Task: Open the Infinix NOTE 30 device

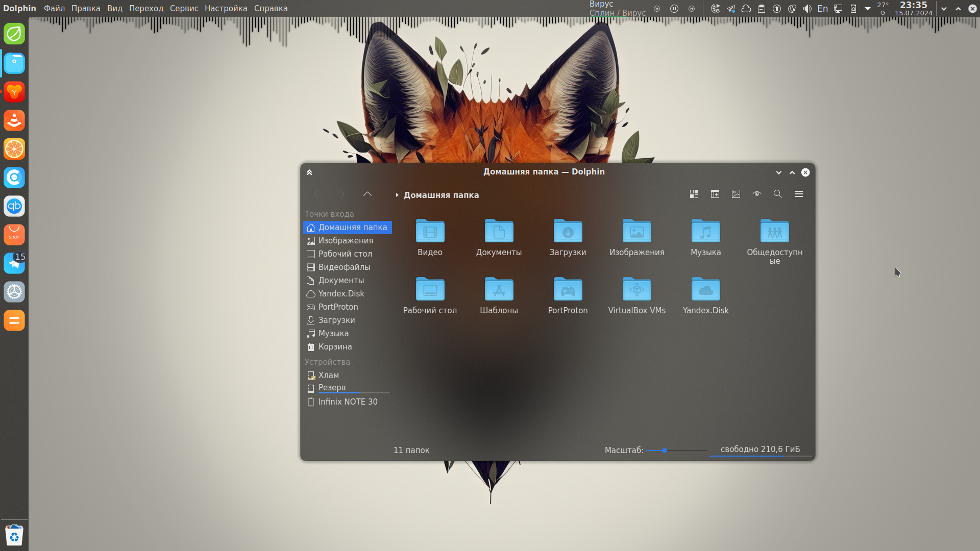Action: [x=348, y=402]
